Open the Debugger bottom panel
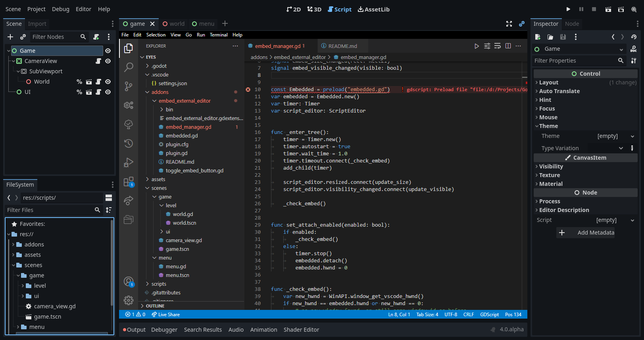This screenshot has height=340, width=644. click(x=164, y=330)
